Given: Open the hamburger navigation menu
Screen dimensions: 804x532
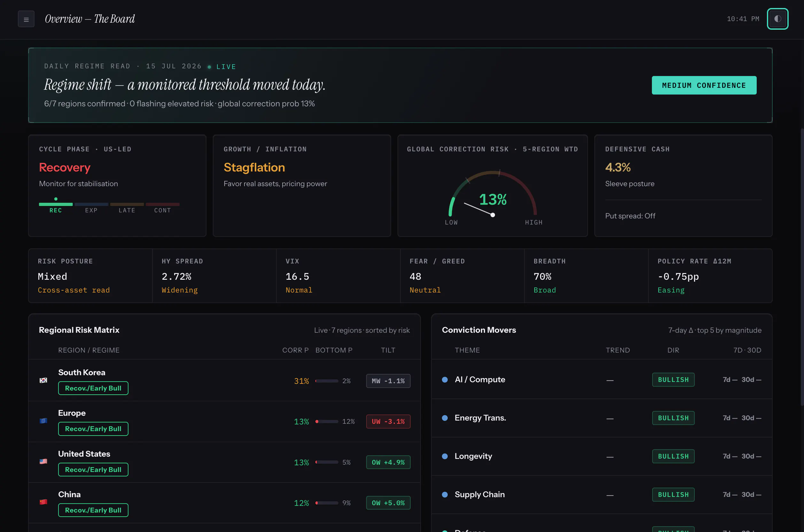Looking at the screenshot, I should pyautogui.click(x=26, y=19).
